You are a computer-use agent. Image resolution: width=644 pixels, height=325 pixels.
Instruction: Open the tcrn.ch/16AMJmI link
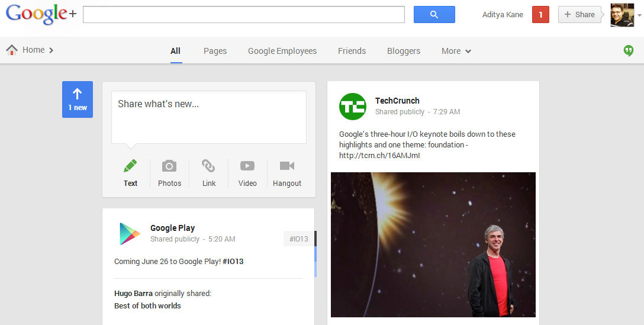tap(379, 155)
